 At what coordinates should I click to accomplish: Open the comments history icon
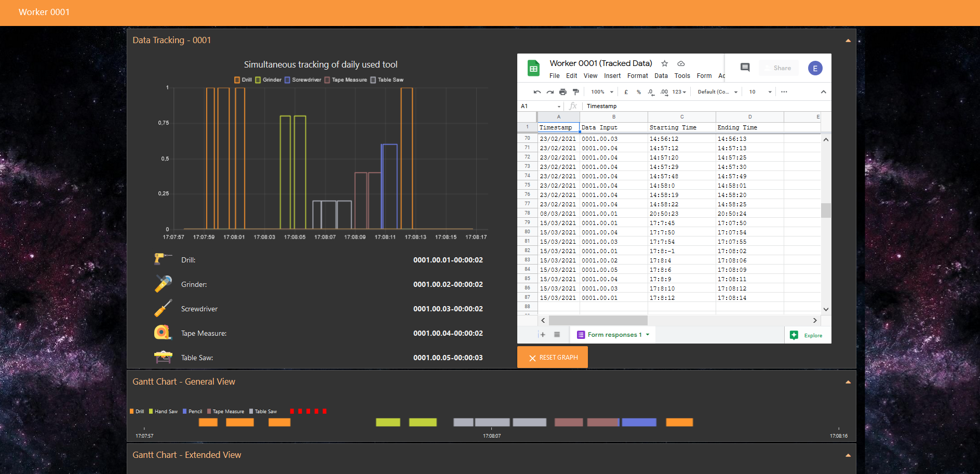point(745,68)
